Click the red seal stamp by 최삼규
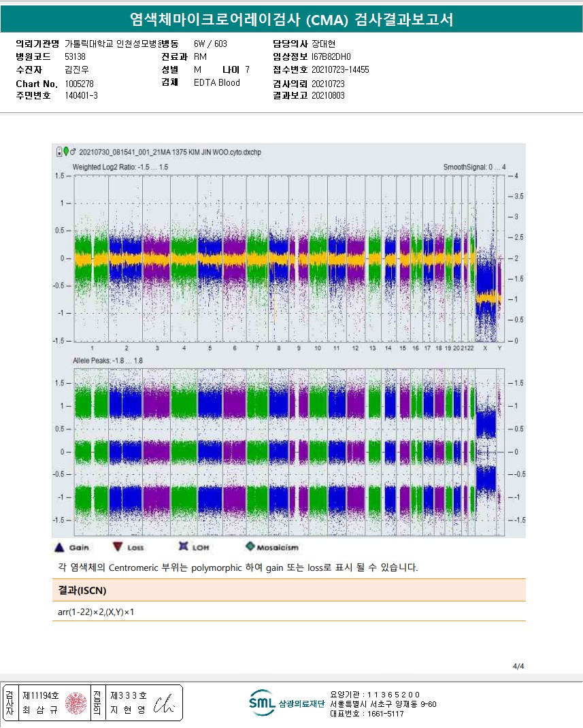The image size is (583, 728). point(76,704)
